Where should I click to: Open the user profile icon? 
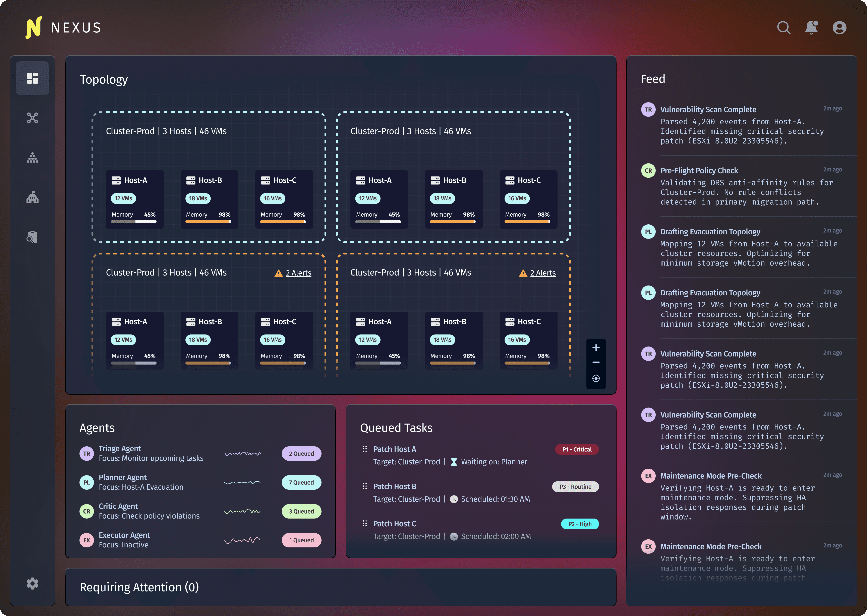point(839,28)
